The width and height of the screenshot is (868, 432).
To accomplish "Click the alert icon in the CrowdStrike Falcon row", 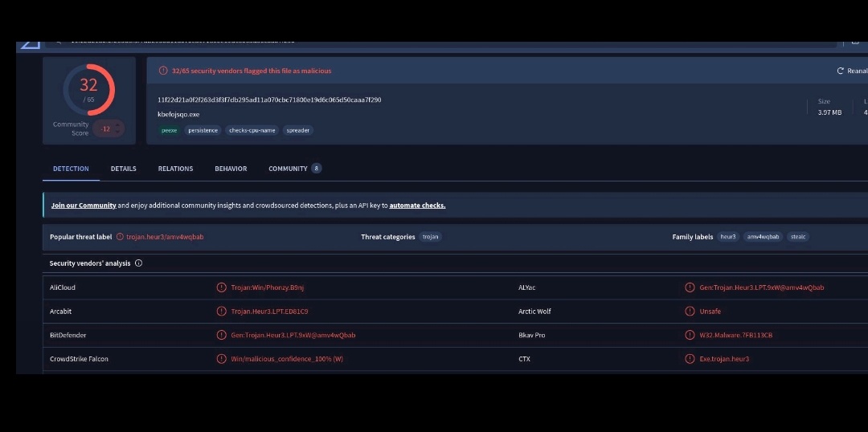I will click(x=222, y=358).
